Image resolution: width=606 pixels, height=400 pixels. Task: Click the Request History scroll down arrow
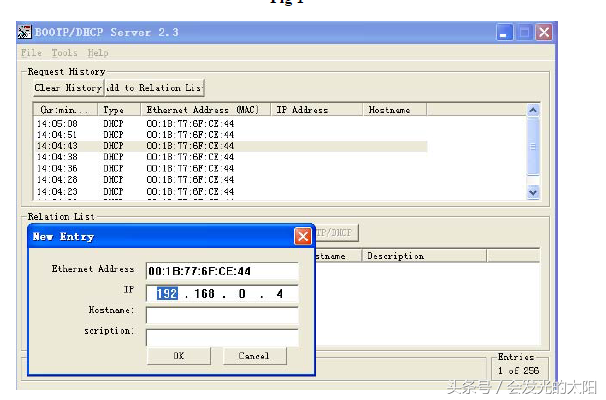point(533,192)
